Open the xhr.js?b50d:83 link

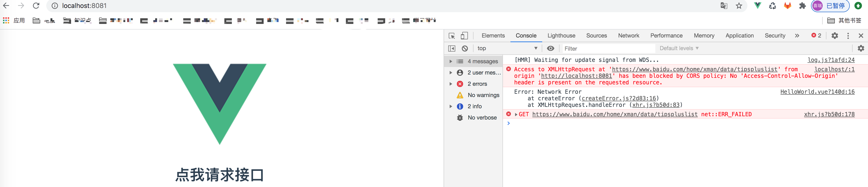(656, 105)
